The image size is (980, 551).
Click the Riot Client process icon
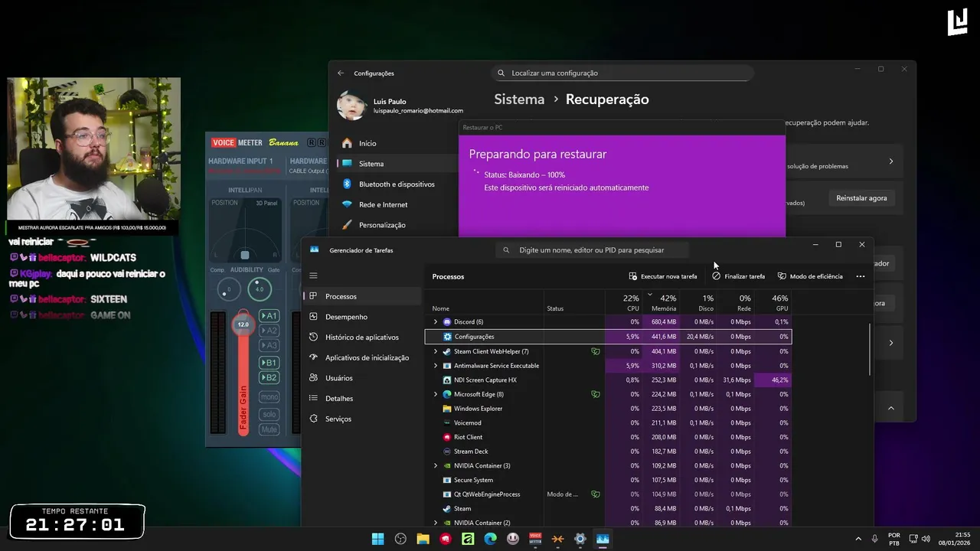pyautogui.click(x=447, y=438)
